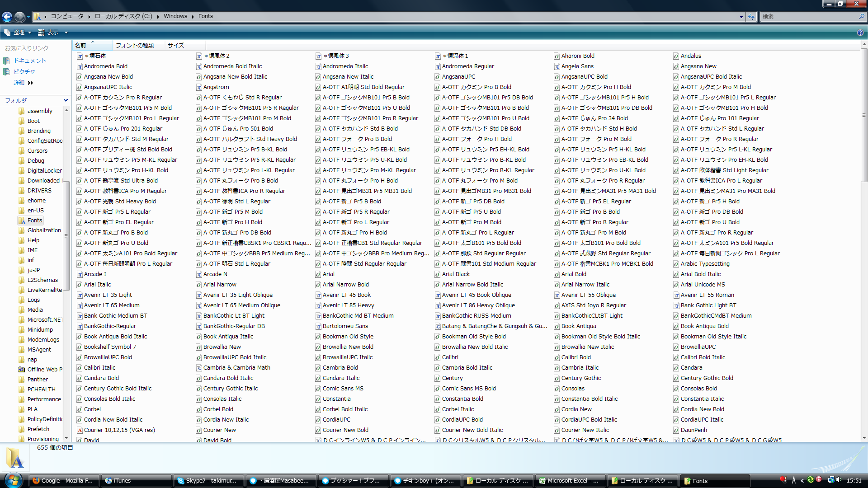Viewport: 868px width, 488px height.
Task: Switch to Skype taskbar button
Action: click(x=208, y=481)
